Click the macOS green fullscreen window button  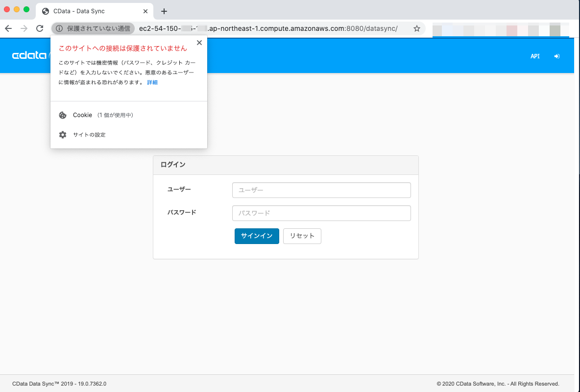pos(26,10)
